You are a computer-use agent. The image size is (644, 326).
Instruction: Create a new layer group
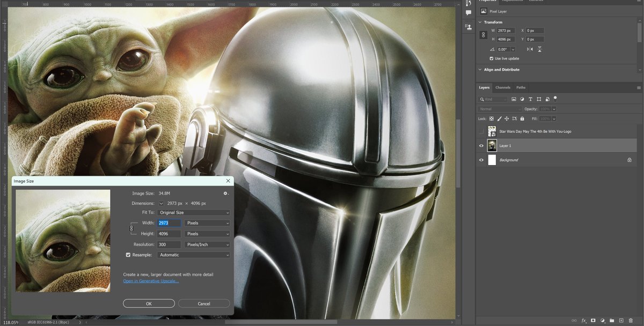click(x=611, y=320)
